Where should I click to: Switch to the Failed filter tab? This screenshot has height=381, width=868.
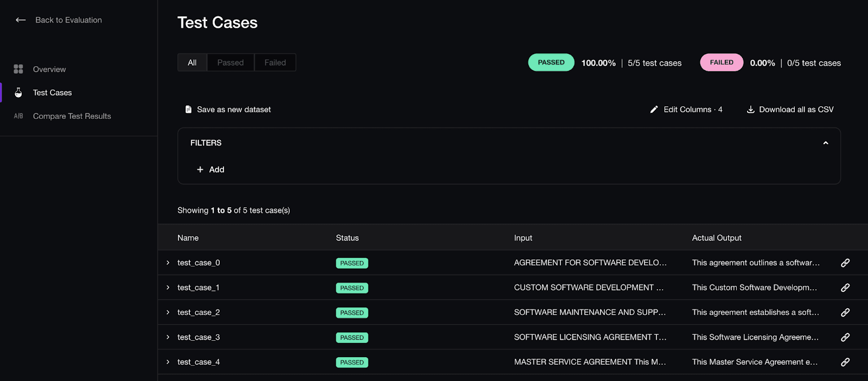[x=275, y=62]
